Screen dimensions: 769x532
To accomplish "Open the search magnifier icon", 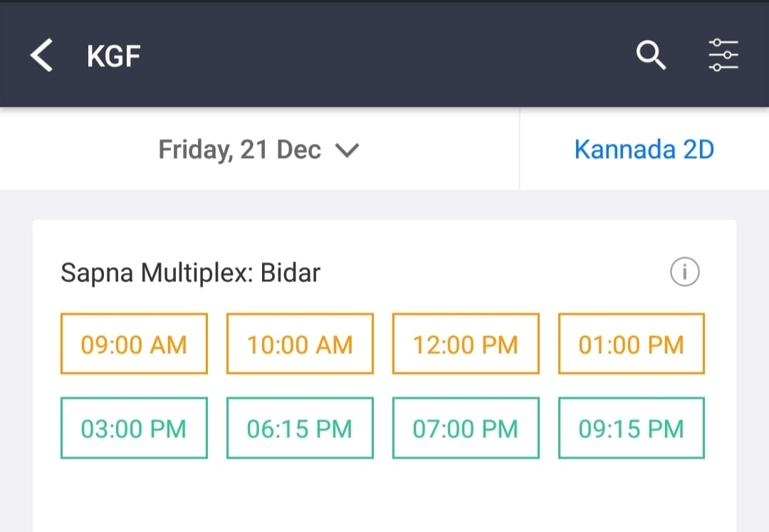I will pos(651,55).
